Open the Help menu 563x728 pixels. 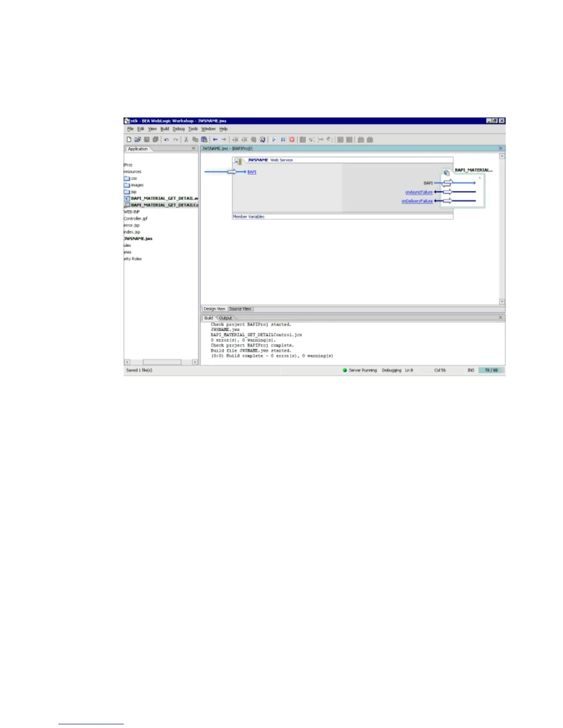(224, 129)
